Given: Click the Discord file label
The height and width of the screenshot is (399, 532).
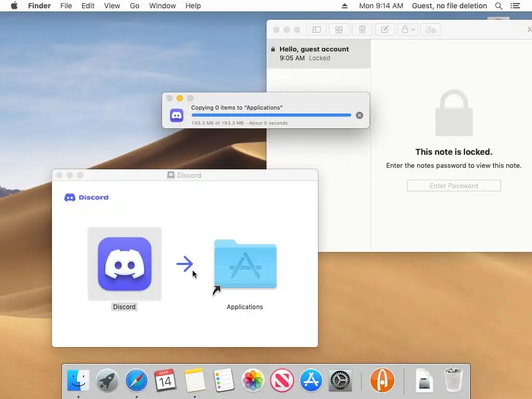Looking at the screenshot, I should (124, 307).
